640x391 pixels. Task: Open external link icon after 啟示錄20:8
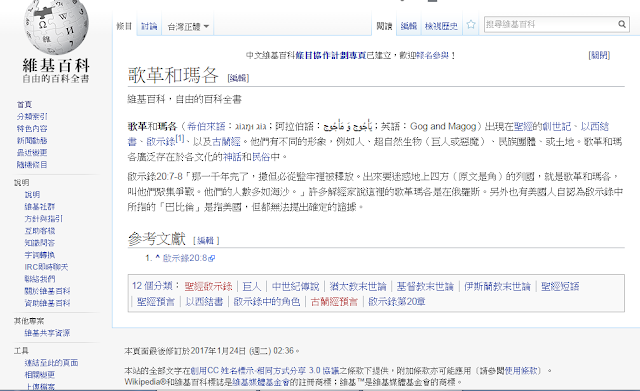(211, 258)
